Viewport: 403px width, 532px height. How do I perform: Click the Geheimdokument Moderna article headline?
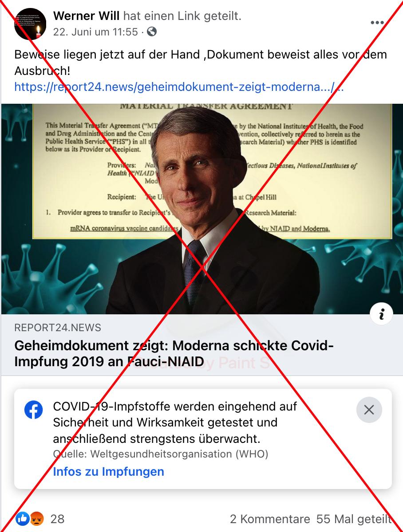pos(174,353)
